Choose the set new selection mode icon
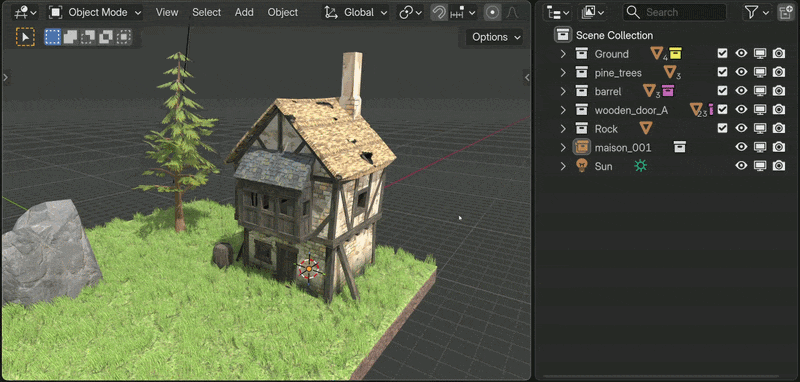The height and width of the screenshot is (382, 800). (53, 37)
